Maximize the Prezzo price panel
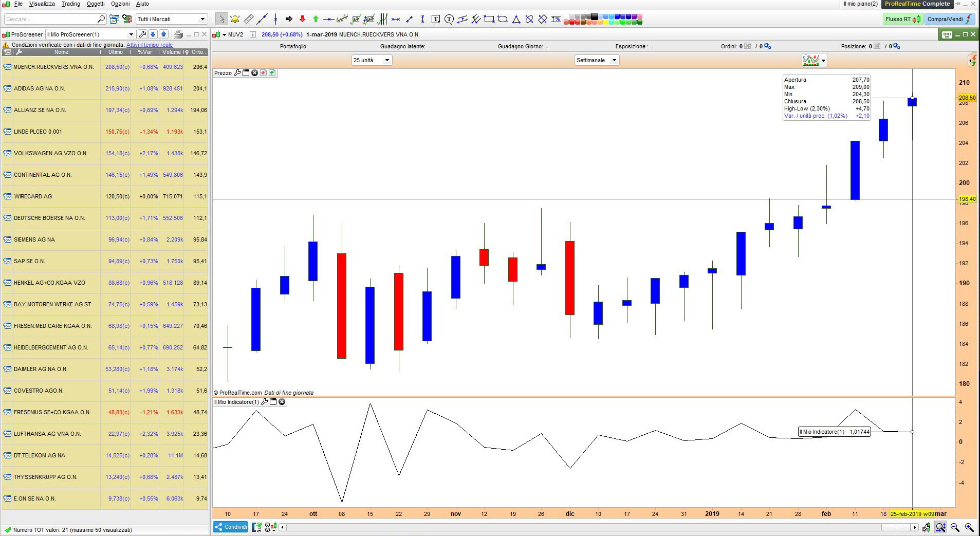 [x=246, y=73]
